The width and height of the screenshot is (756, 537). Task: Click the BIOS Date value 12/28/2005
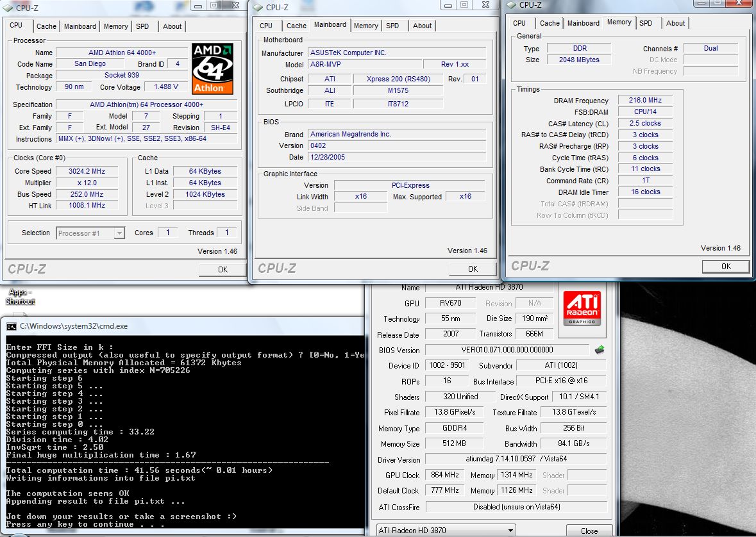[x=397, y=157]
